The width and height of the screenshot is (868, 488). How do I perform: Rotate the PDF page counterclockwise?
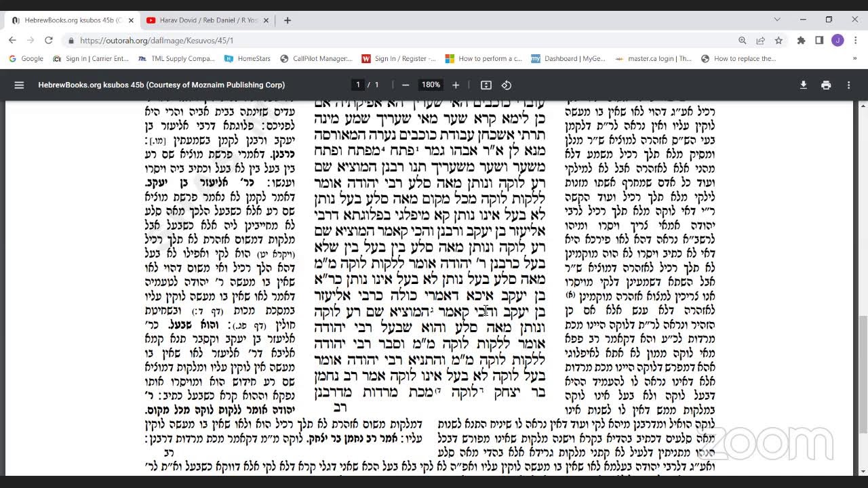pyautogui.click(x=507, y=85)
